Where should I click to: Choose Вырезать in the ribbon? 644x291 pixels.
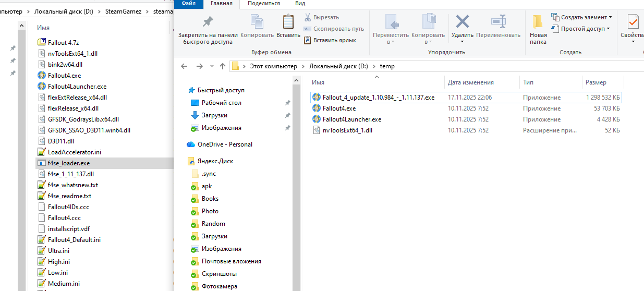pyautogui.click(x=321, y=17)
